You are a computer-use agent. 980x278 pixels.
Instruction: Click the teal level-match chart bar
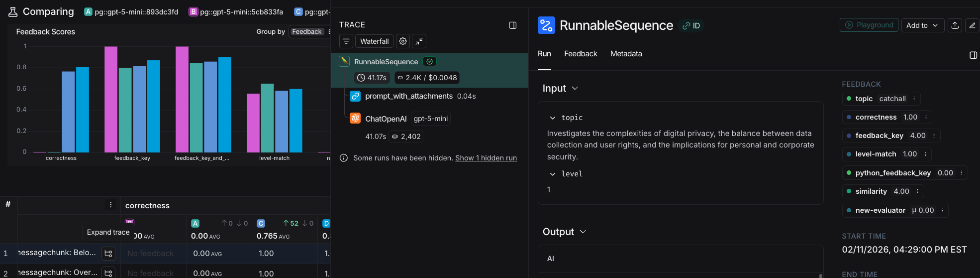pyautogui.click(x=268, y=118)
